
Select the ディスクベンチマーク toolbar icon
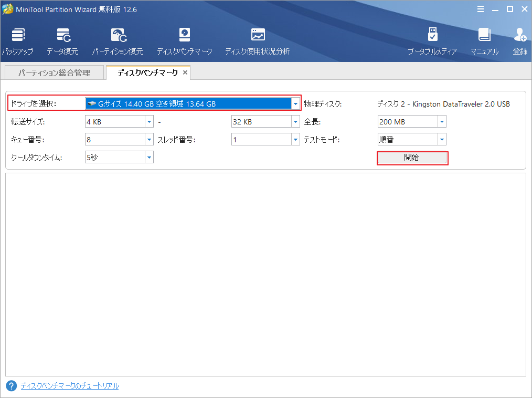click(x=184, y=39)
